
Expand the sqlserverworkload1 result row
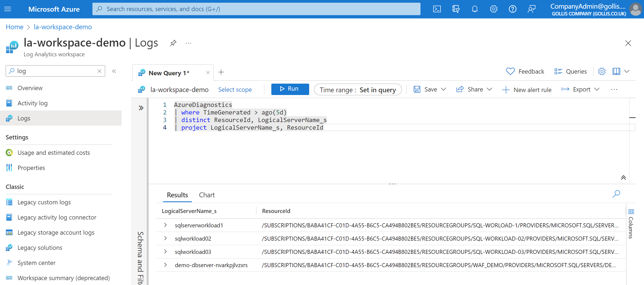pyautogui.click(x=165, y=225)
